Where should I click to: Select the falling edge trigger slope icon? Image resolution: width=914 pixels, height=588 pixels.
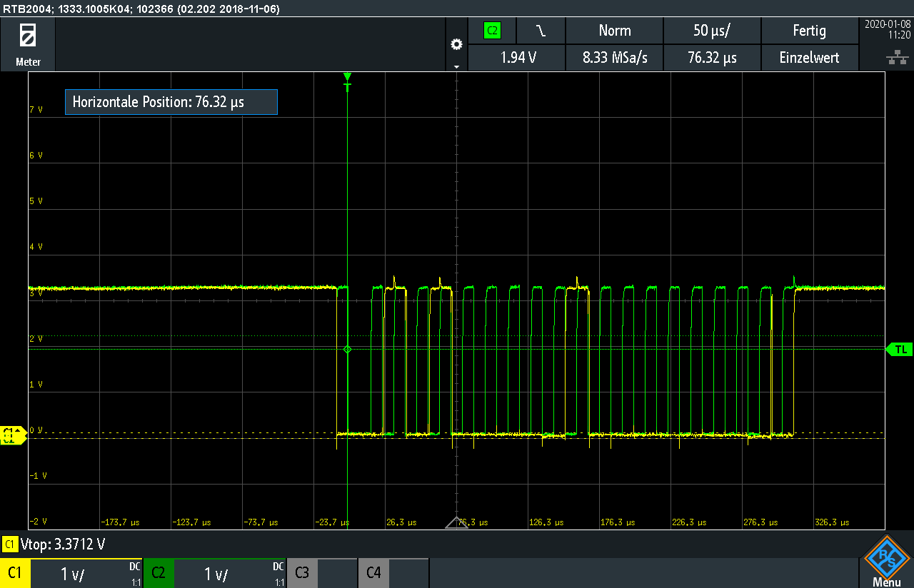click(541, 31)
